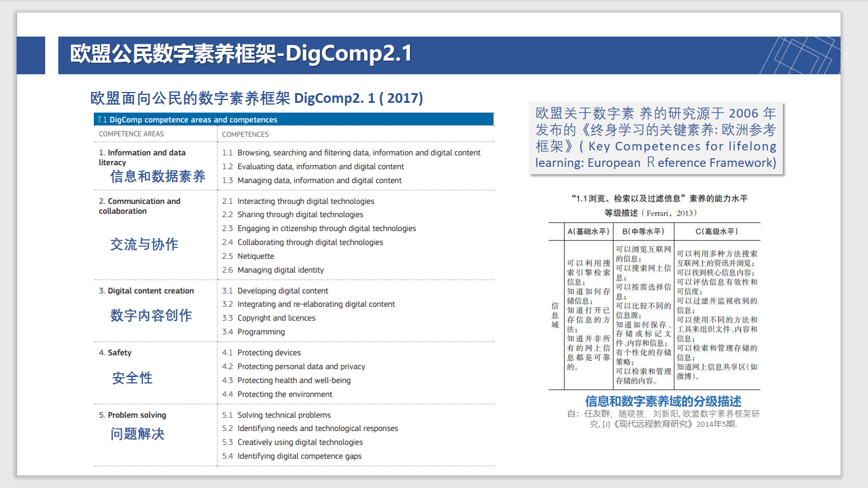
Task: Select the 问题解决 label
Action: 137,434
